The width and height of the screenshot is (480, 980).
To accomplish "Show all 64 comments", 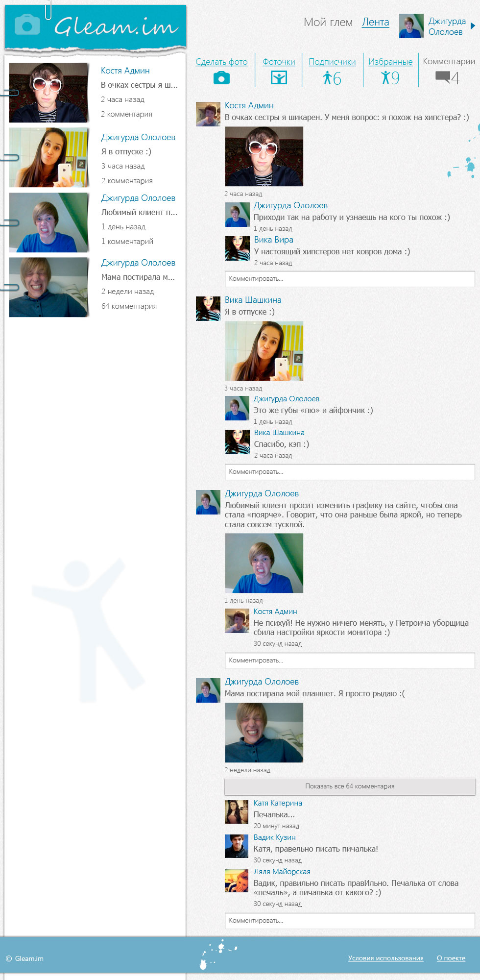I will coord(350,786).
